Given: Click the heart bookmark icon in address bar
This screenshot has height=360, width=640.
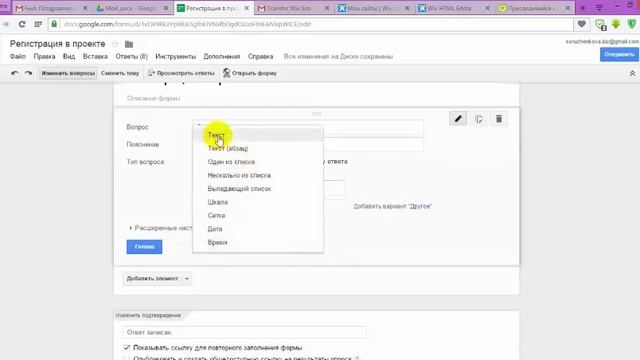Looking at the screenshot, I should [x=582, y=24].
